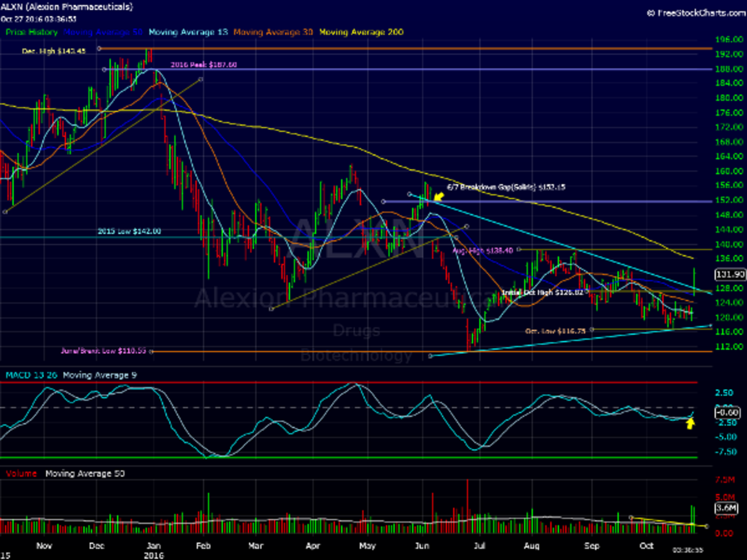Click the 2016 year label on date axis
This screenshot has height=560, width=747.
pos(153,555)
